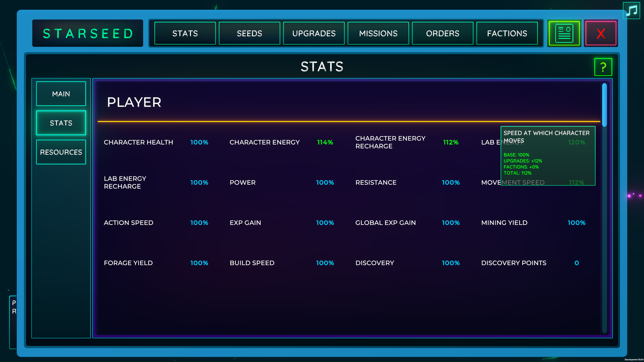Click the Character Health stat label
644x362 pixels.
point(138,142)
